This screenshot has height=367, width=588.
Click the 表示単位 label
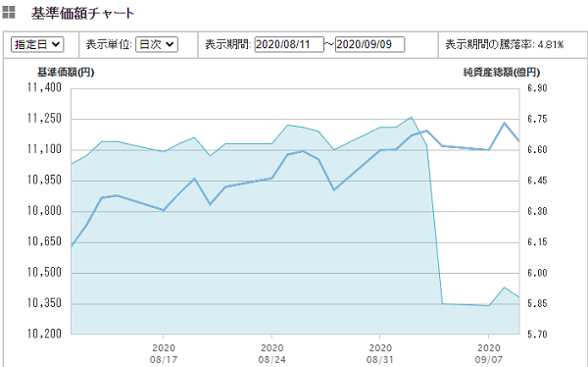pyautogui.click(x=109, y=44)
